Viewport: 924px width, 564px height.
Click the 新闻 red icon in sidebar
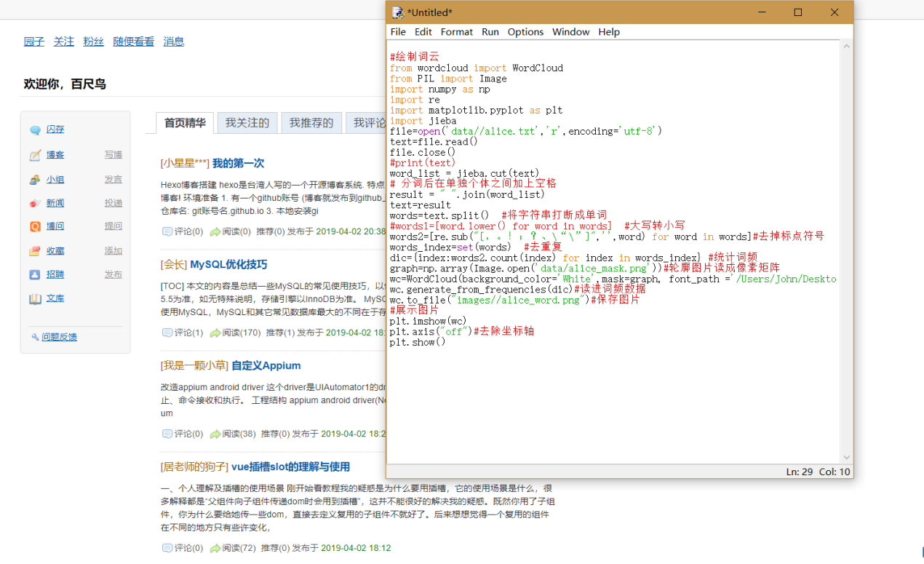click(35, 203)
